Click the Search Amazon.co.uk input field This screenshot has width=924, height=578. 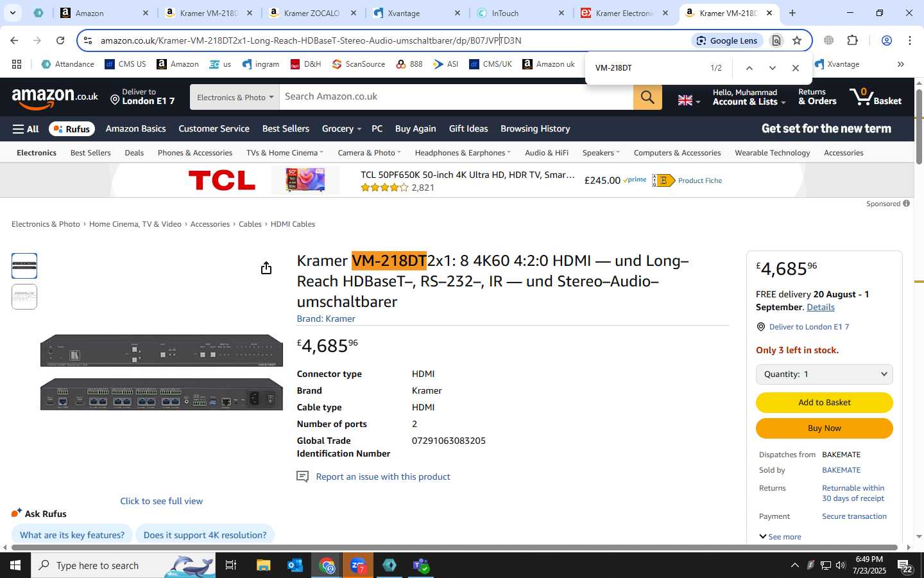[x=456, y=97]
